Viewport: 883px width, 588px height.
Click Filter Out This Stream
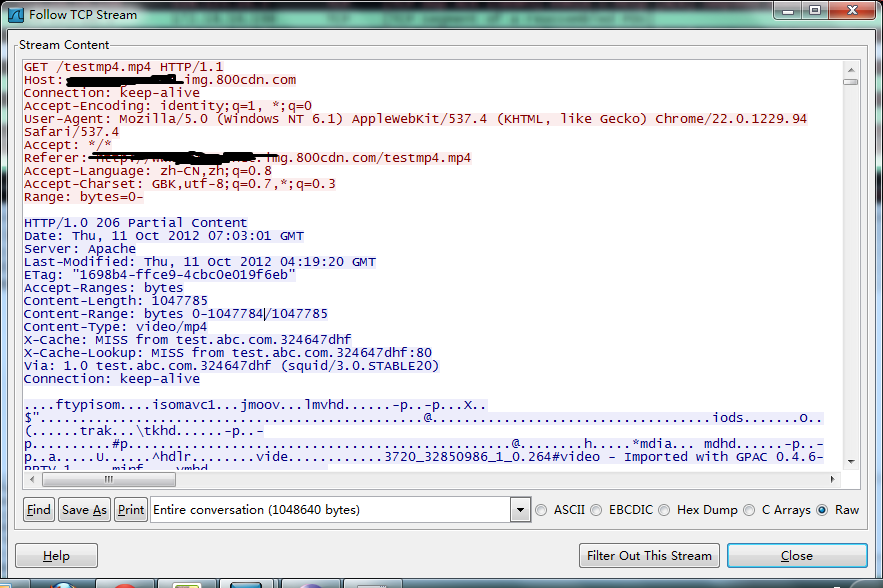pyautogui.click(x=649, y=556)
